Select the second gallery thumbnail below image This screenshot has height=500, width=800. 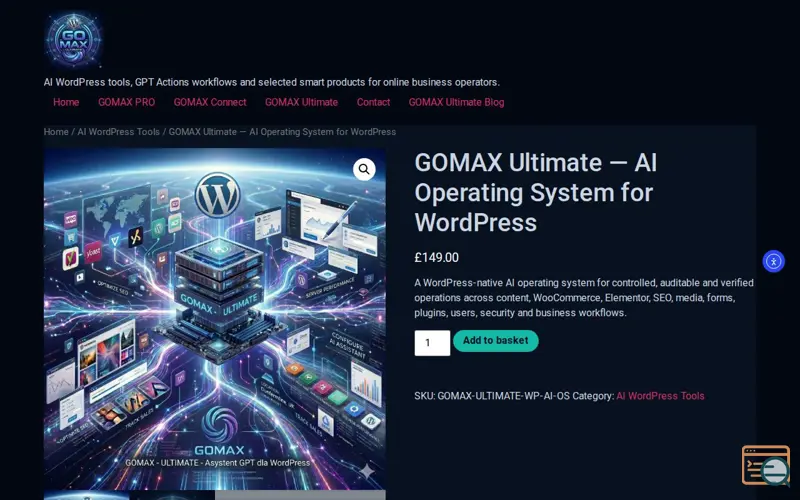click(172, 495)
